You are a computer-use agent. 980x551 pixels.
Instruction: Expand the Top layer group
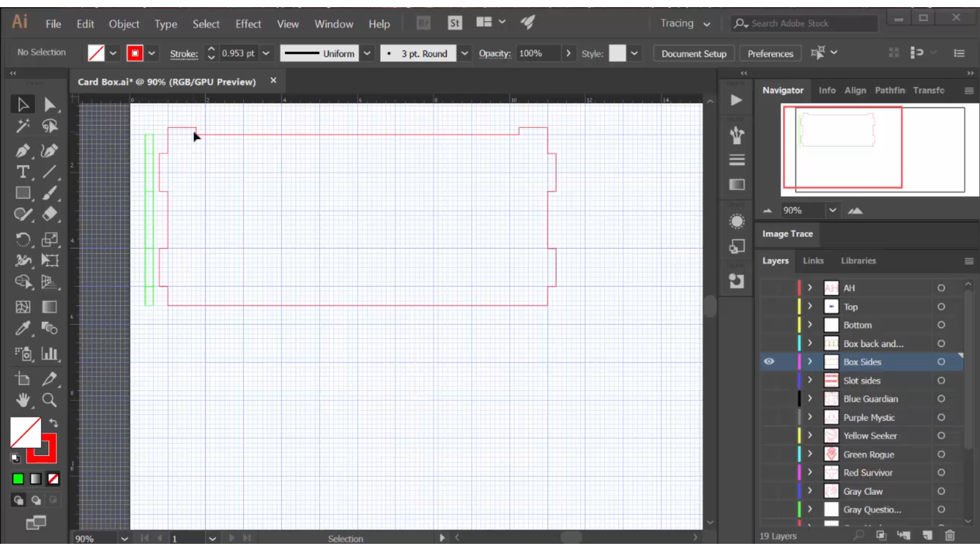pos(811,306)
